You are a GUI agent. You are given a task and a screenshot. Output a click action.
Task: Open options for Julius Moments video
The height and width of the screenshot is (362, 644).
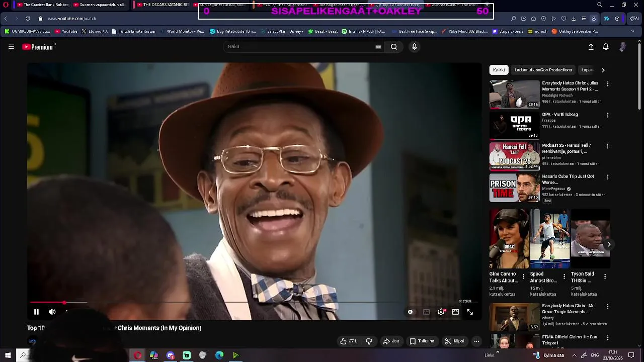pos(607,84)
